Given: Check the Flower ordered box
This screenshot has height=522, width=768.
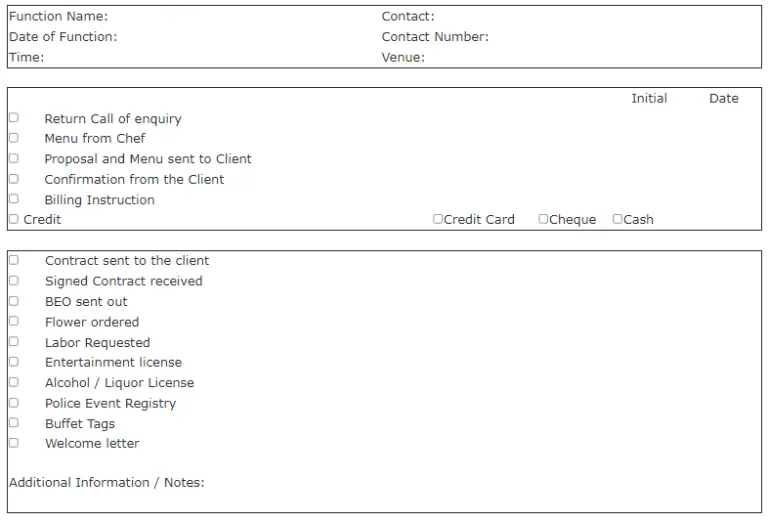Looking at the screenshot, I should (x=14, y=321).
